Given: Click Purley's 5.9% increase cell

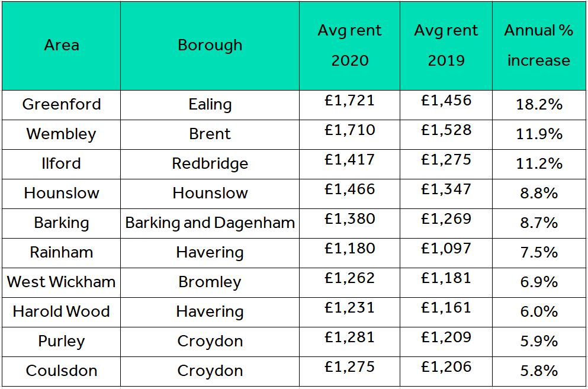Looking at the screenshot, I should (x=539, y=342).
